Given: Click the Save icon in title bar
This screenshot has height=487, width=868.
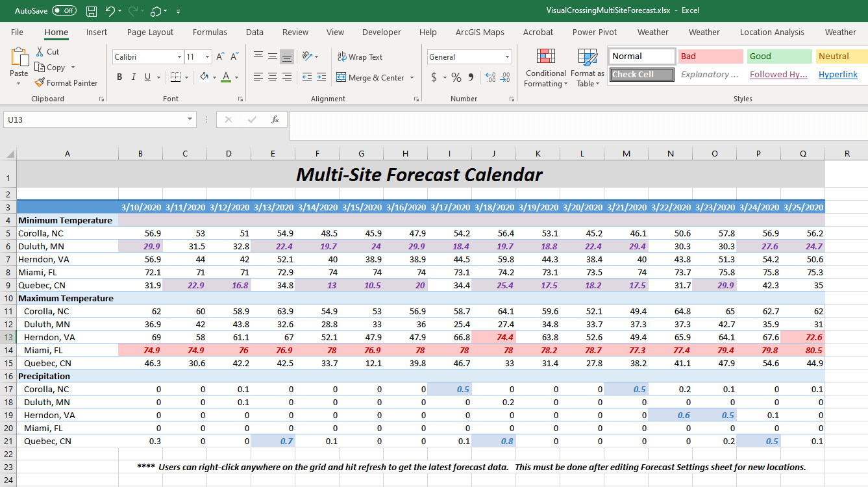Looking at the screenshot, I should [x=92, y=11].
